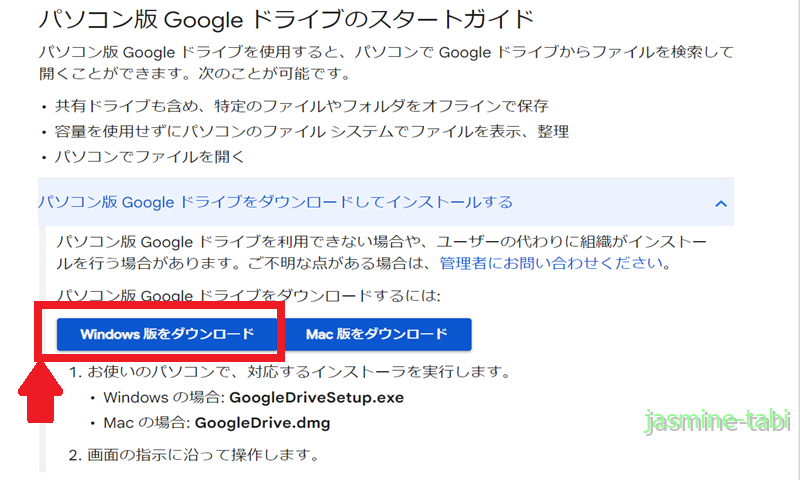Viewport: 800px width, 480px height.
Task: Click the bullet パソコンでファイルを開く
Action: [x=149, y=157]
